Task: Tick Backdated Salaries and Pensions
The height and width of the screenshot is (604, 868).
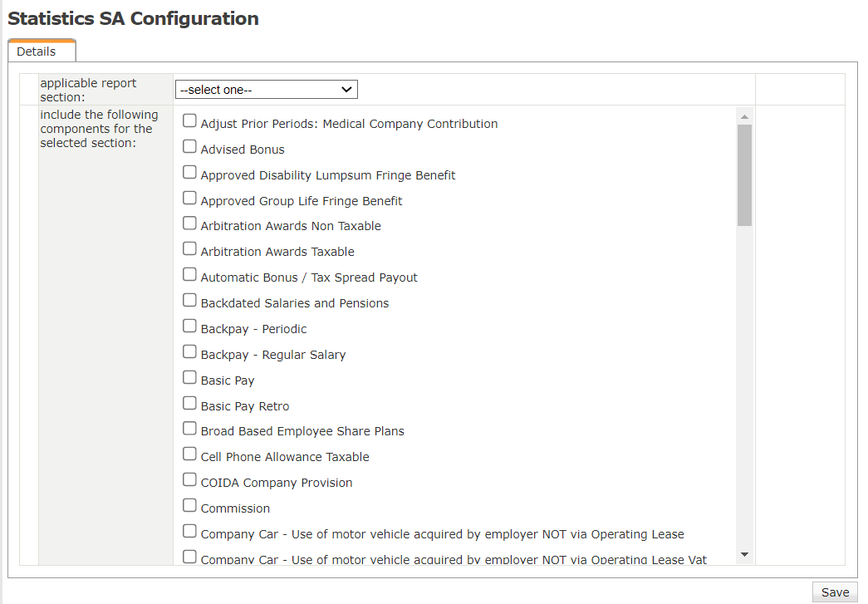Action: pos(190,301)
